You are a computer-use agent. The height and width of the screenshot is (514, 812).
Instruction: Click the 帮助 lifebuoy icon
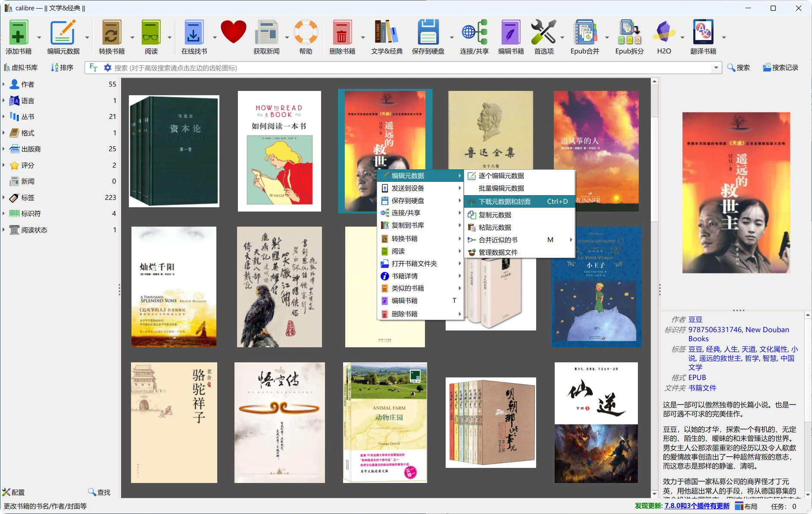tap(306, 32)
